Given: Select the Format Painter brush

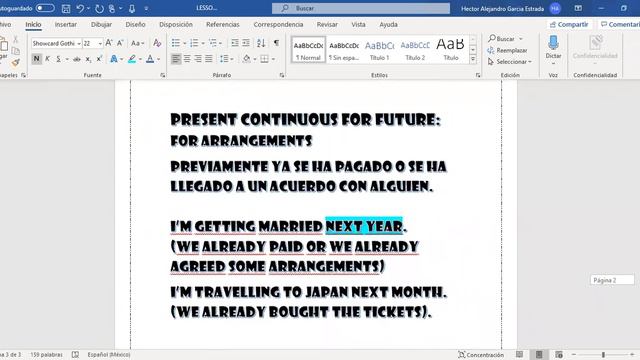Looking at the screenshot, I should [16, 62].
